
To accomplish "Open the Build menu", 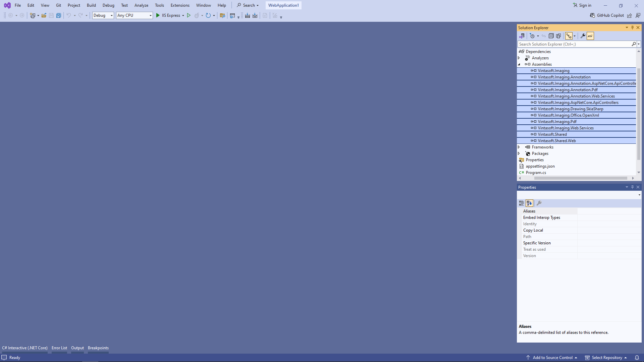I will click(91, 5).
